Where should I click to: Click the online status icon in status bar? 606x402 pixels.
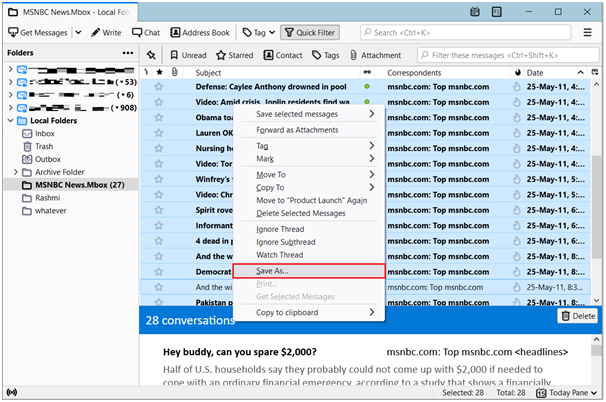click(x=12, y=393)
